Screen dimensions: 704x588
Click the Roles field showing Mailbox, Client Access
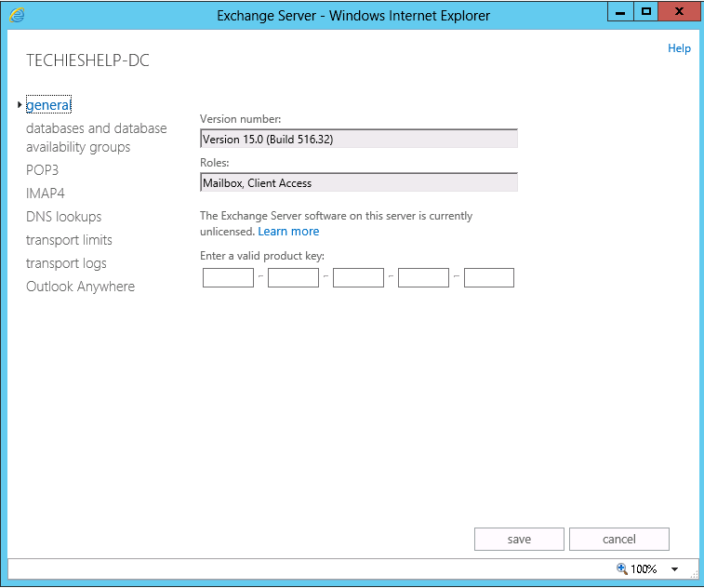pos(359,182)
